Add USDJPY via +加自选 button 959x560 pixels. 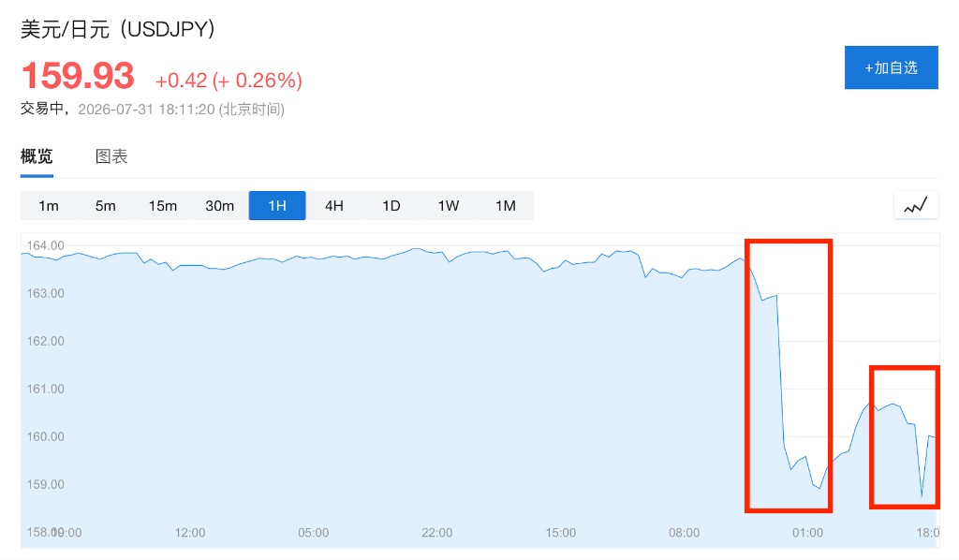(x=892, y=67)
